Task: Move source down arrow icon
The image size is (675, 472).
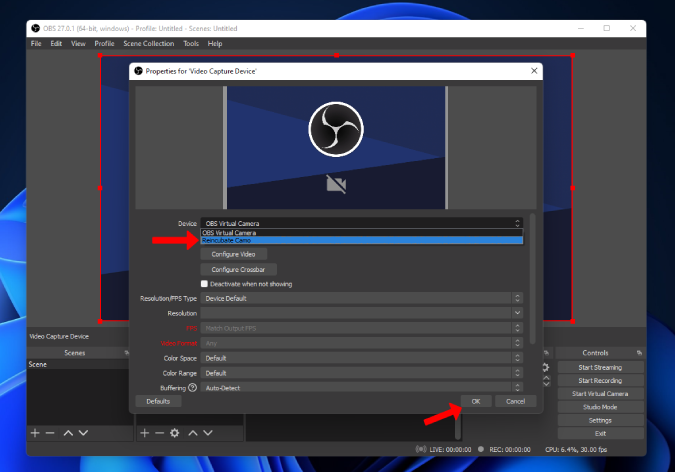Action: click(x=208, y=433)
